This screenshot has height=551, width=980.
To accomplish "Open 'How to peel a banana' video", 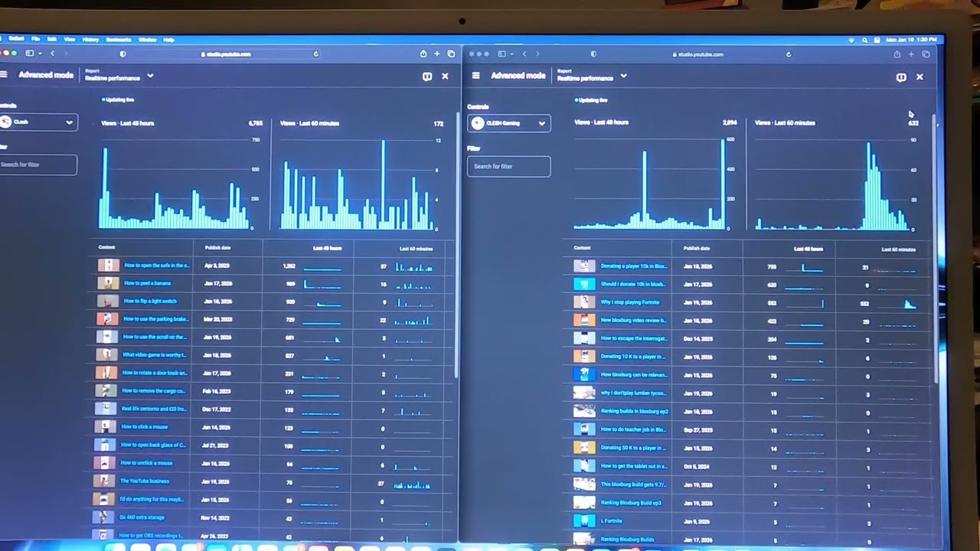I will [x=147, y=283].
